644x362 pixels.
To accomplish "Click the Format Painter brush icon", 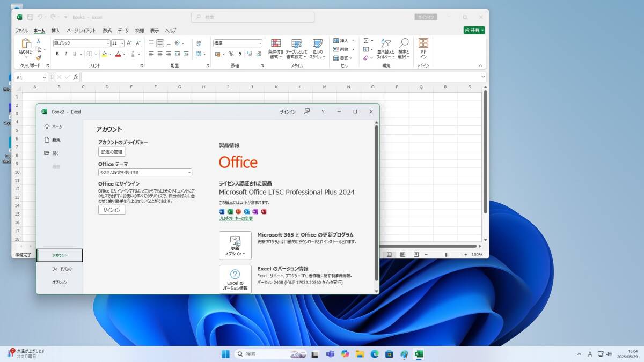I will pyautogui.click(x=39, y=57).
